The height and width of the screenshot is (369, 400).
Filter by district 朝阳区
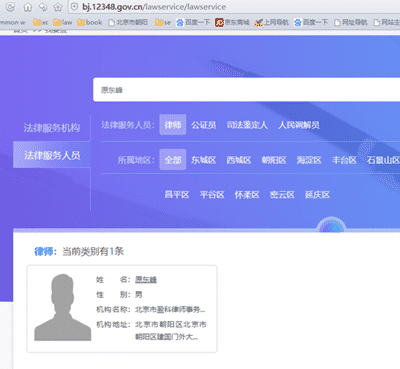coord(274,160)
